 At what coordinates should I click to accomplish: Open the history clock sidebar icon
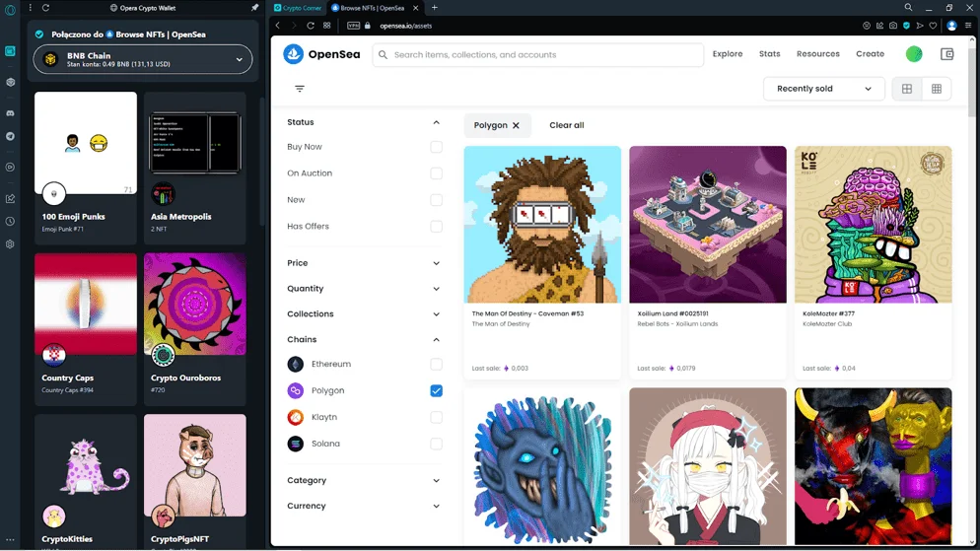pyautogui.click(x=10, y=221)
